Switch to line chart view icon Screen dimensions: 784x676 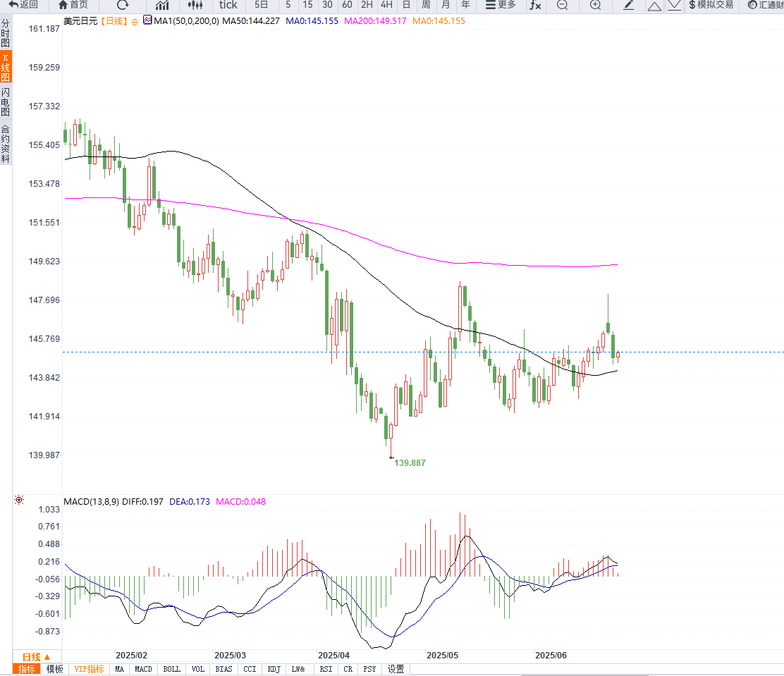(162, 5)
